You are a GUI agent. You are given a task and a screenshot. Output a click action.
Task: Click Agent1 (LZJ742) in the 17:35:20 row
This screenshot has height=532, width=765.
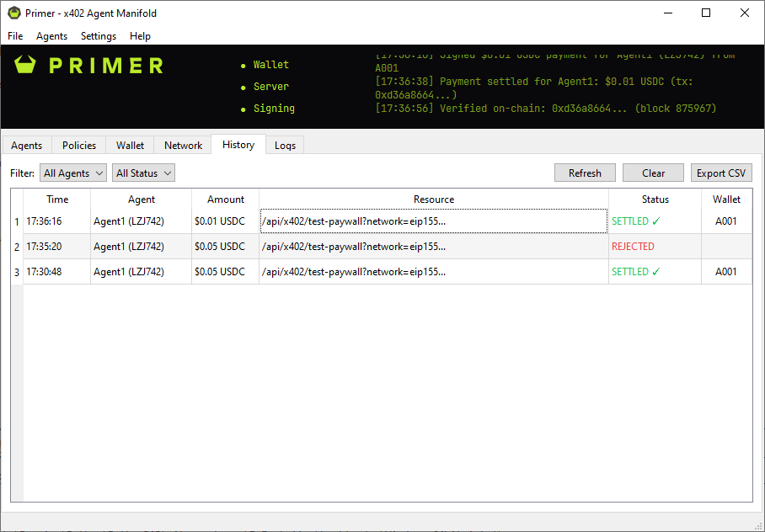(x=142, y=247)
